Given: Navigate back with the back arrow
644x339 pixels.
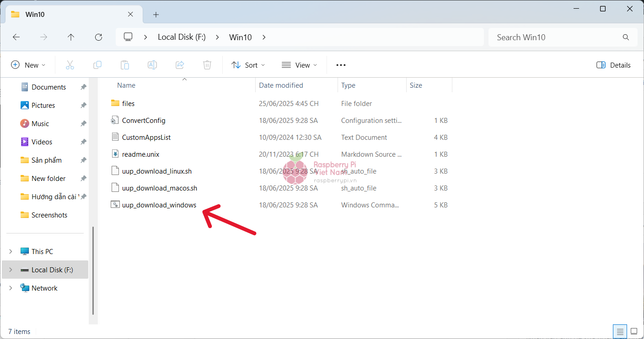Looking at the screenshot, I should (x=16, y=37).
